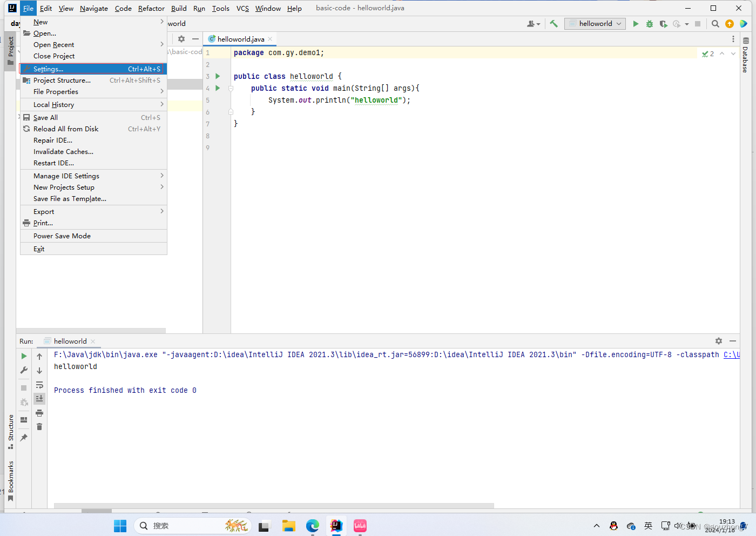Open Run panel settings gear

click(719, 341)
